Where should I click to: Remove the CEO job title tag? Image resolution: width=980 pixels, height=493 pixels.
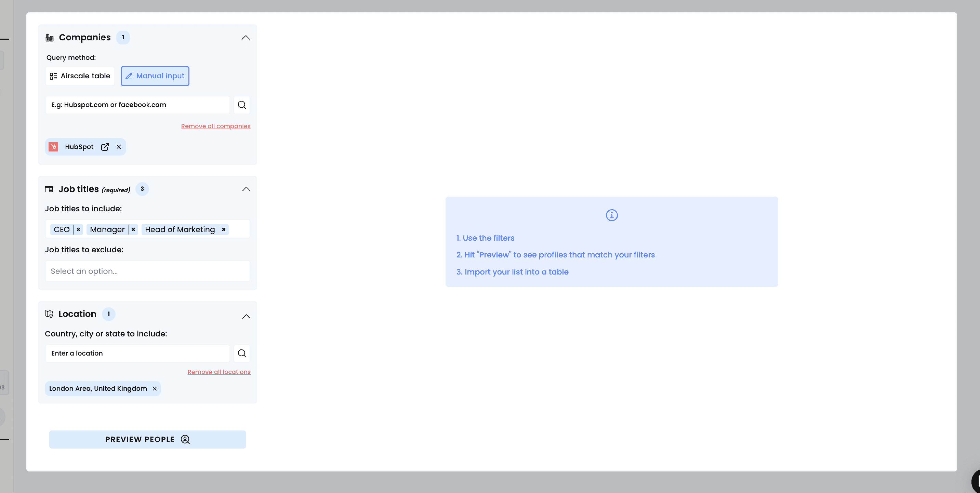[78, 229]
